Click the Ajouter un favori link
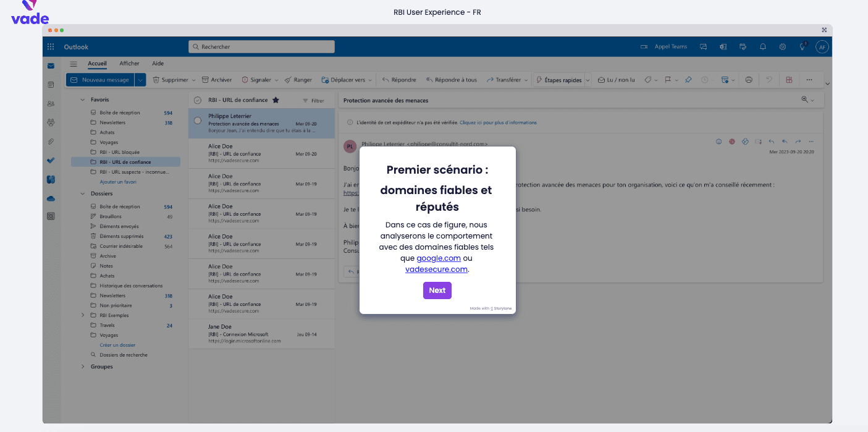Image resolution: width=868 pixels, height=432 pixels. point(118,182)
